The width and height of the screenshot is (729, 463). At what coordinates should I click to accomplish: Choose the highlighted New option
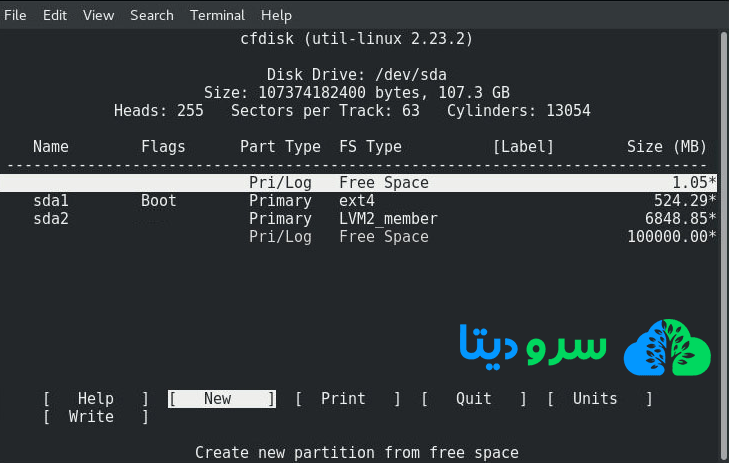220,399
